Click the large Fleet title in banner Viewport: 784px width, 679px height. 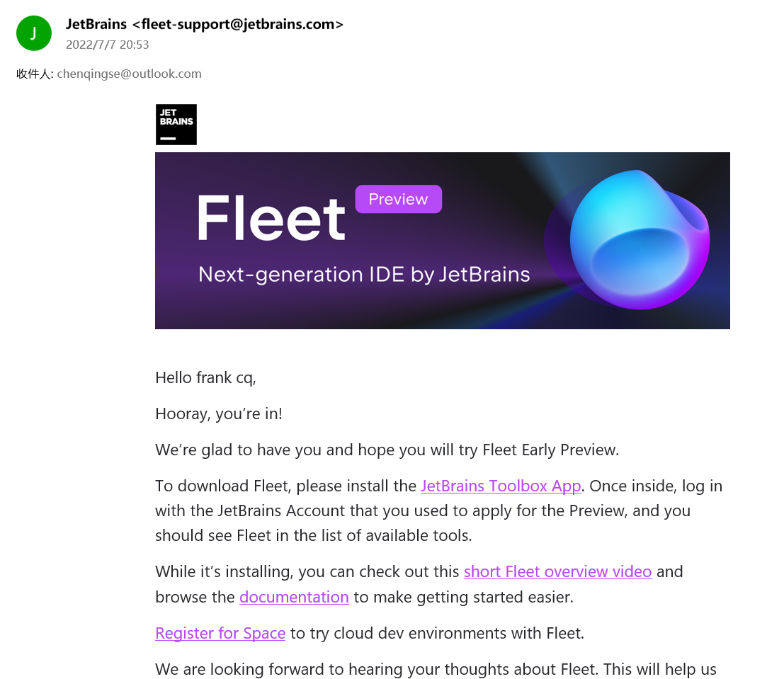pyautogui.click(x=271, y=218)
